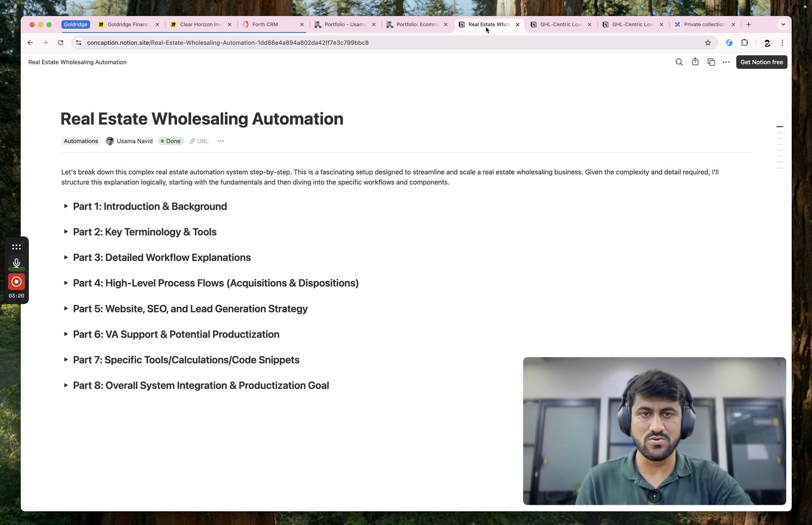Open the page properties ellipsis menu

pos(221,141)
